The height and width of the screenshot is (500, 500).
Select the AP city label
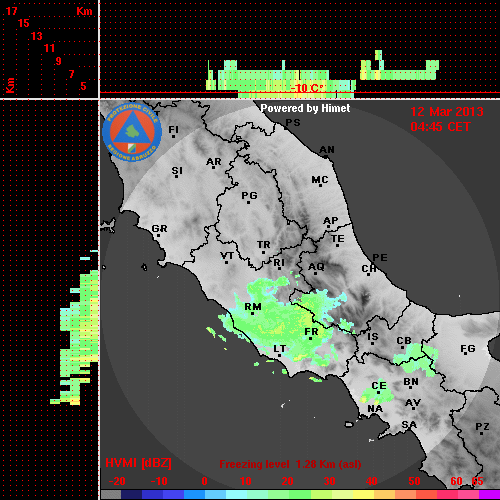pyautogui.click(x=331, y=221)
